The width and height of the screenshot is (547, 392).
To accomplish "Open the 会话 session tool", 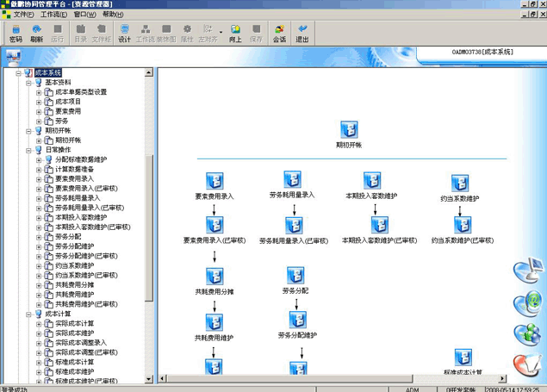I will 279,33.
